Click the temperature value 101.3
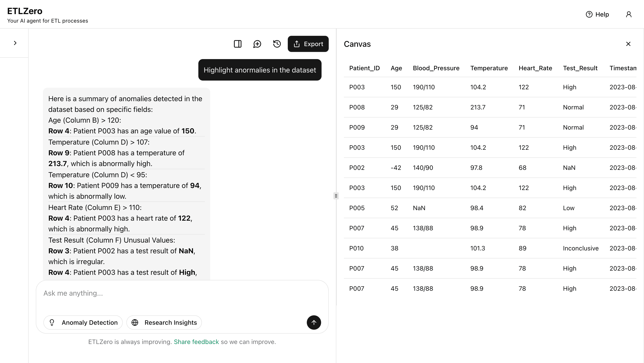Image resolution: width=644 pixels, height=363 pixels. [x=477, y=248]
